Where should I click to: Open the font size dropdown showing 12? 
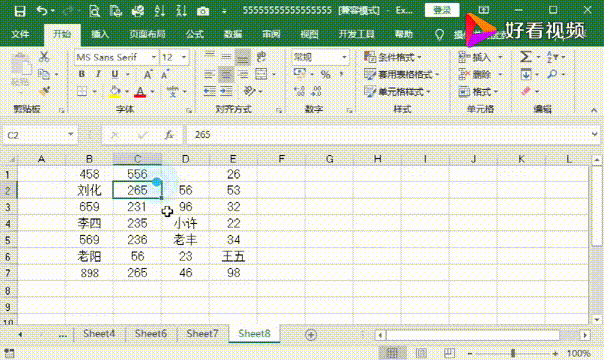tap(184, 57)
